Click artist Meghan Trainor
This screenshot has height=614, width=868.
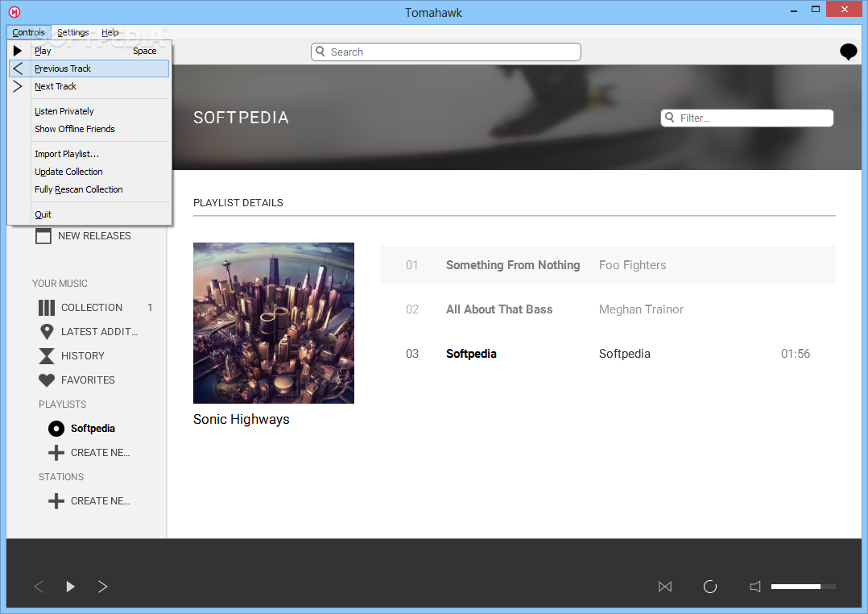[x=641, y=309]
